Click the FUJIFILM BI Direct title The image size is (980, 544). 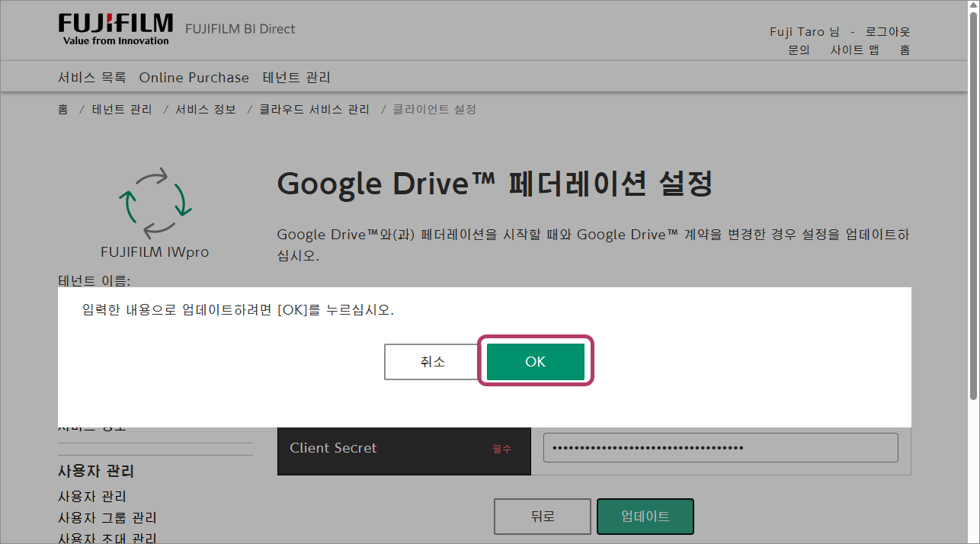240,29
